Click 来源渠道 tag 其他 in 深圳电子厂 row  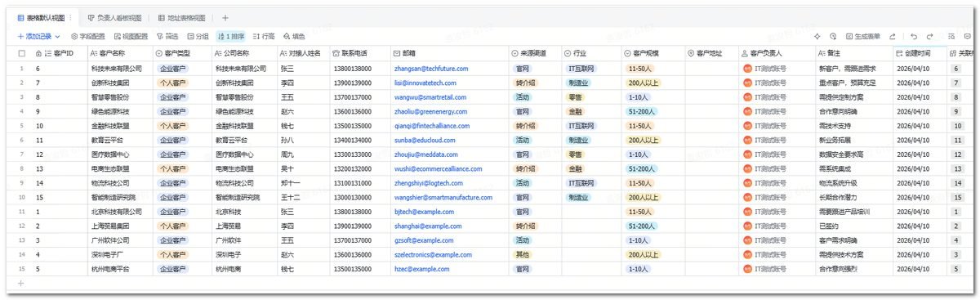coord(522,255)
